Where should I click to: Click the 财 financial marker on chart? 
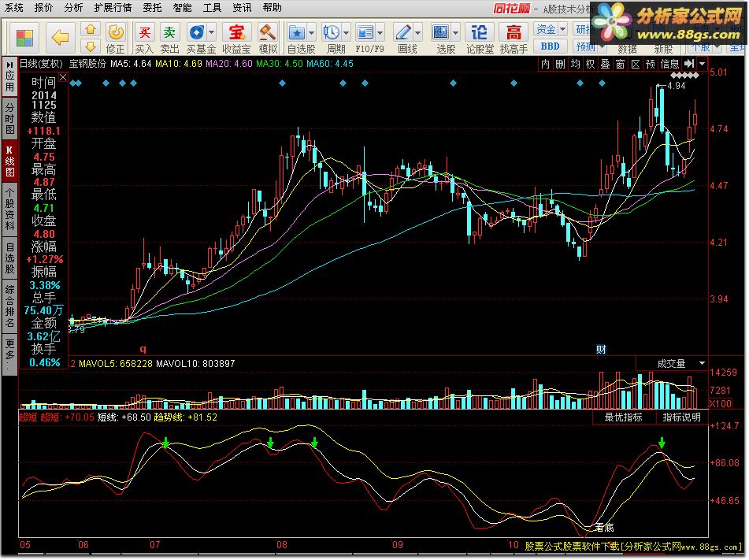click(x=601, y=349)
